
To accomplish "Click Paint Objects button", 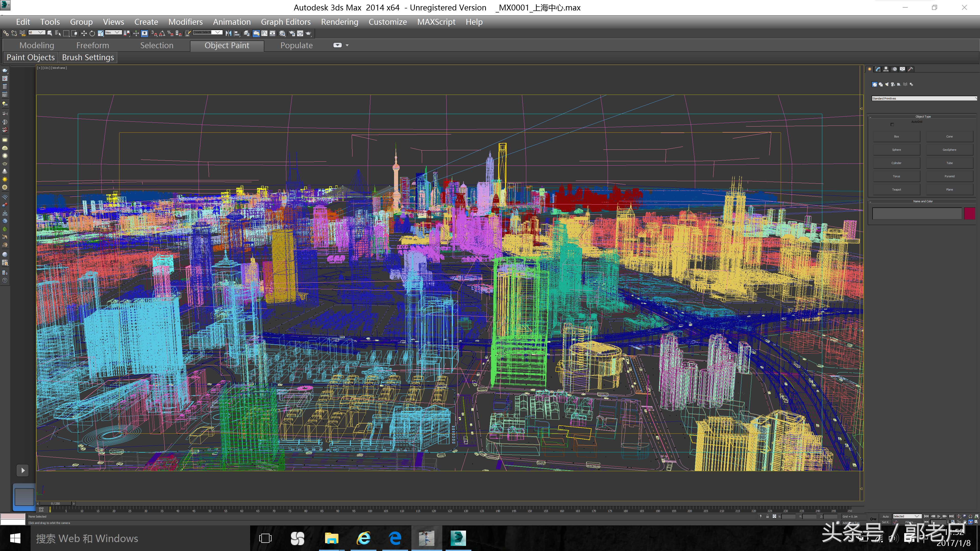I will click(31, 57).
